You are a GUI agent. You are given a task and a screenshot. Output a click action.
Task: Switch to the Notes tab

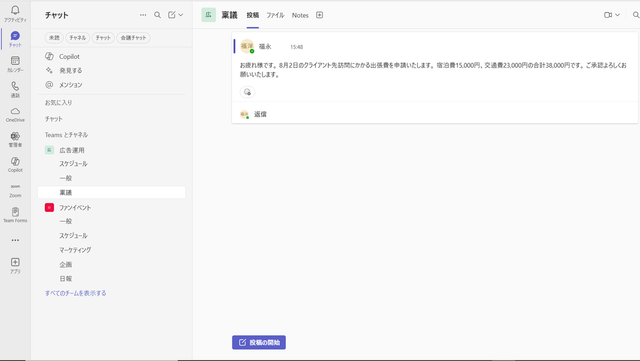[x=300, y=15]
